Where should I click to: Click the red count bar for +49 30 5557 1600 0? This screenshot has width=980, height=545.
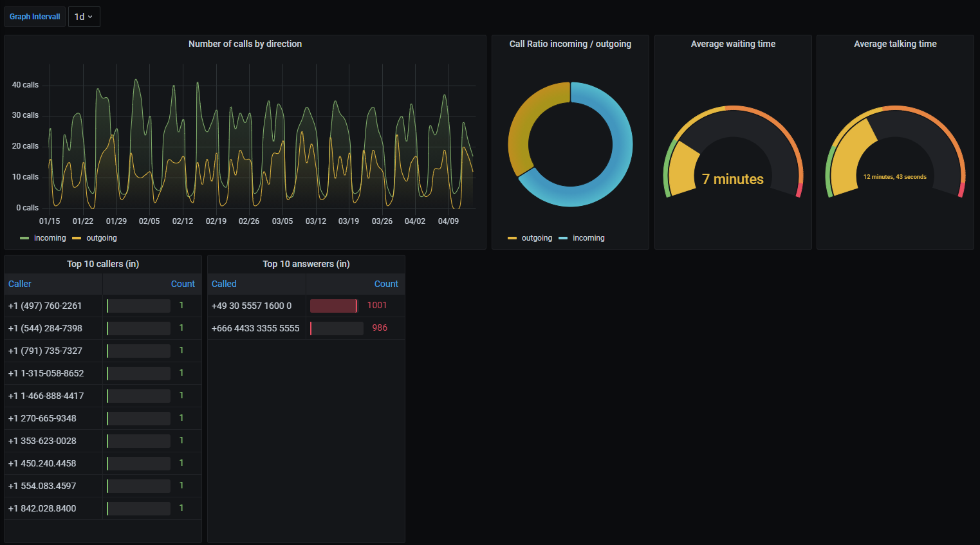334,306
